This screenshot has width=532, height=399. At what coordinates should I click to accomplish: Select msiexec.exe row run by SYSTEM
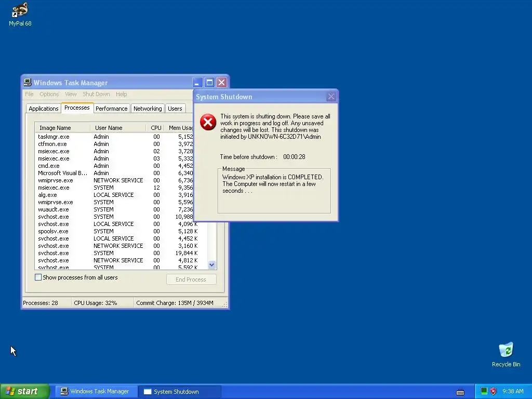[x=114, y=188]
